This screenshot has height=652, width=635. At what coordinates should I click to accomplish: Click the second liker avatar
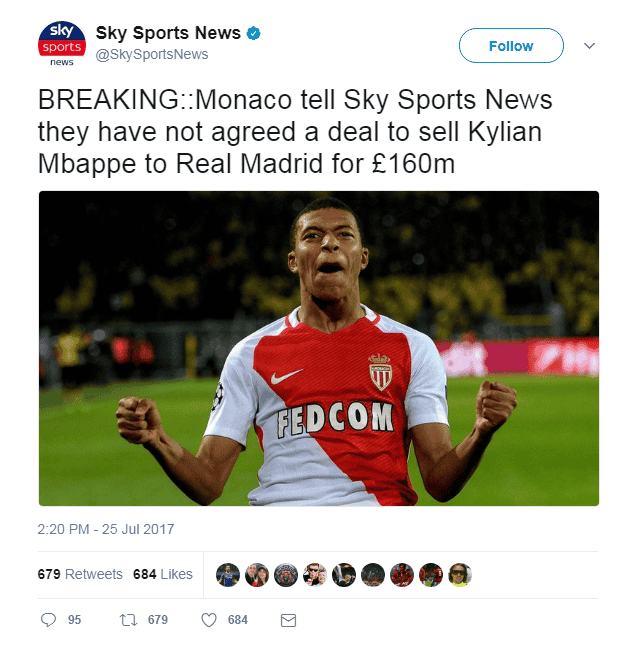pyautogui.click(x=257, y=575)
